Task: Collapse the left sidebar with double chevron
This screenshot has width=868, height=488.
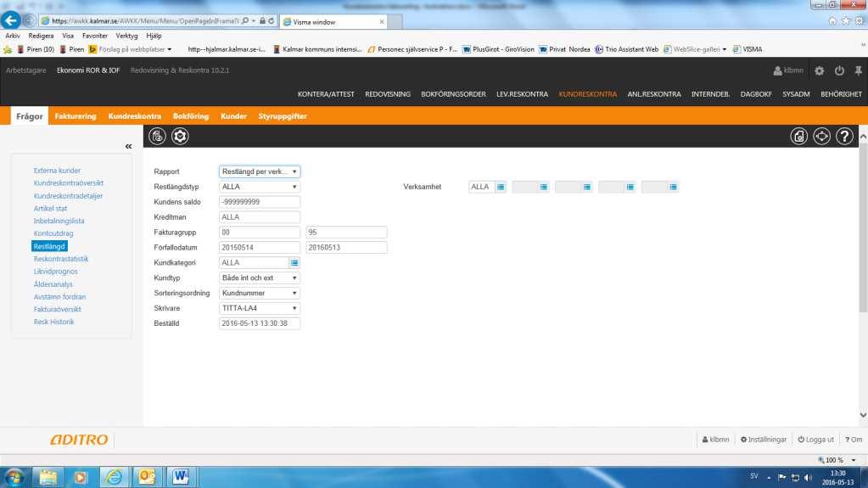Action: (128, 146)
